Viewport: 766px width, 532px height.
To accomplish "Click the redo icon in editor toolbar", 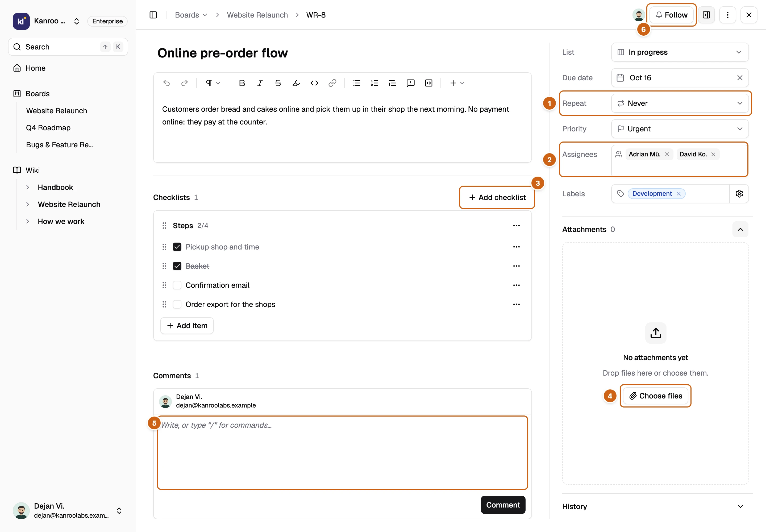I will pos(185,83).
